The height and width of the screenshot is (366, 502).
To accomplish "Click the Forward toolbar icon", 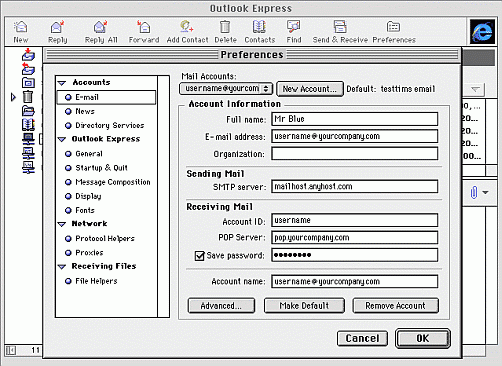I will point(144,27).
